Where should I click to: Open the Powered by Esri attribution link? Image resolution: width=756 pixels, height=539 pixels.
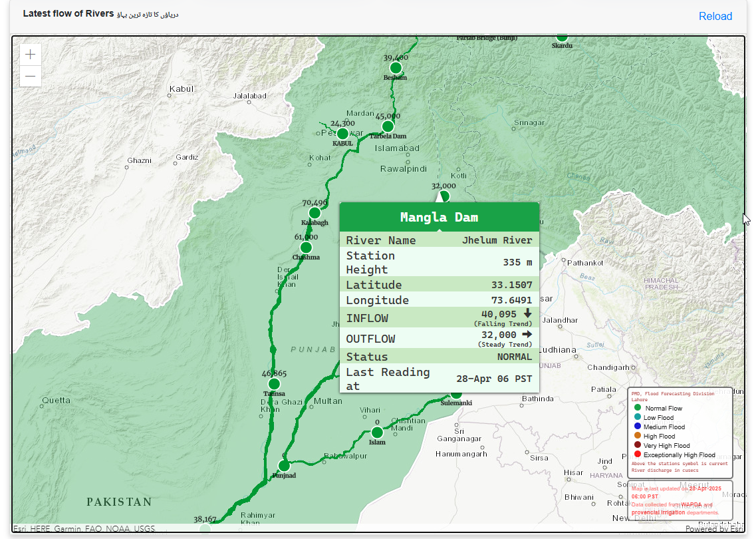[x=714, y=529]
